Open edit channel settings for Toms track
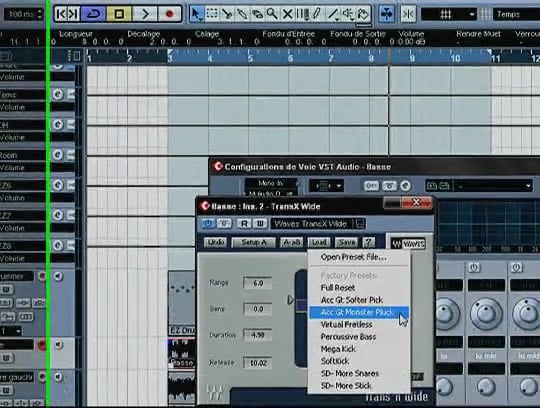 coord(58,94)
